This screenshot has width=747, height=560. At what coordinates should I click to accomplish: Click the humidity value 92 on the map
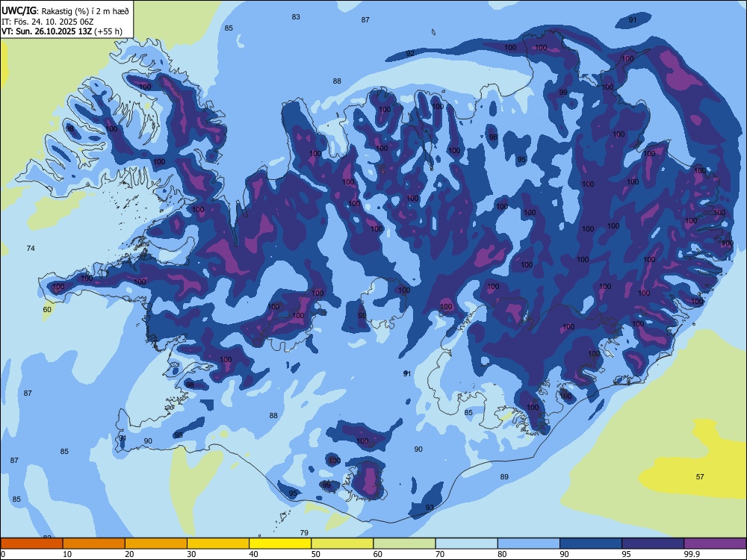(x=410, y=53)
